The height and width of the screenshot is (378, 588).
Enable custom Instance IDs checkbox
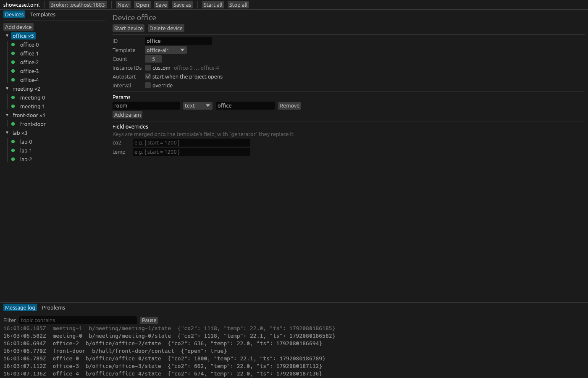[148, 68]
